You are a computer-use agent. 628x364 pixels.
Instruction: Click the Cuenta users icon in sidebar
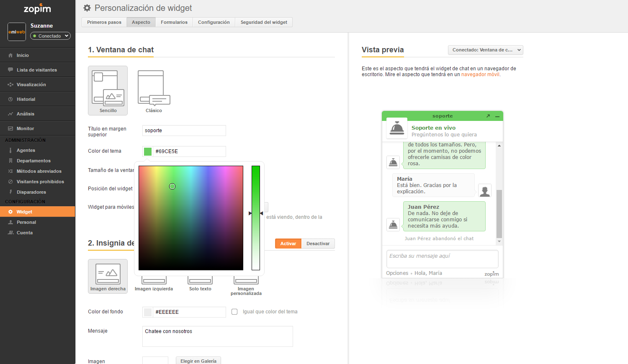click(x=10, y=233)
